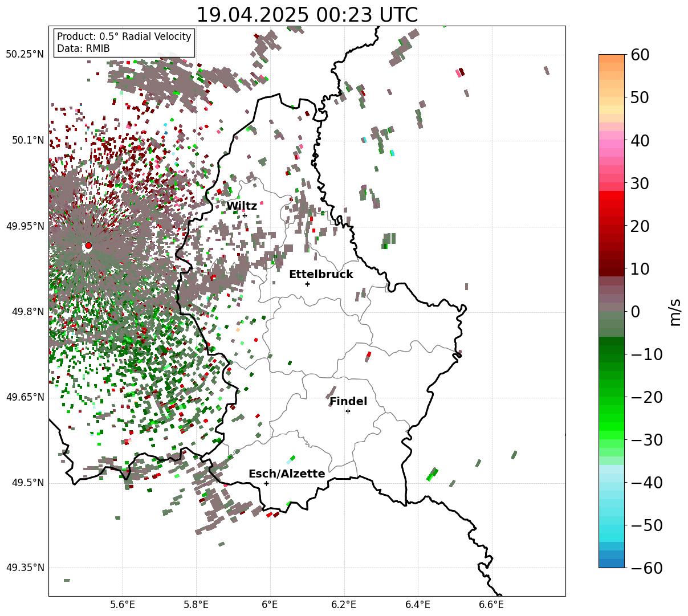The width and height of the screenshot is (688, 616).
Task: Click the 6.4°E longitude label
Action: click(x=418, y=604)
